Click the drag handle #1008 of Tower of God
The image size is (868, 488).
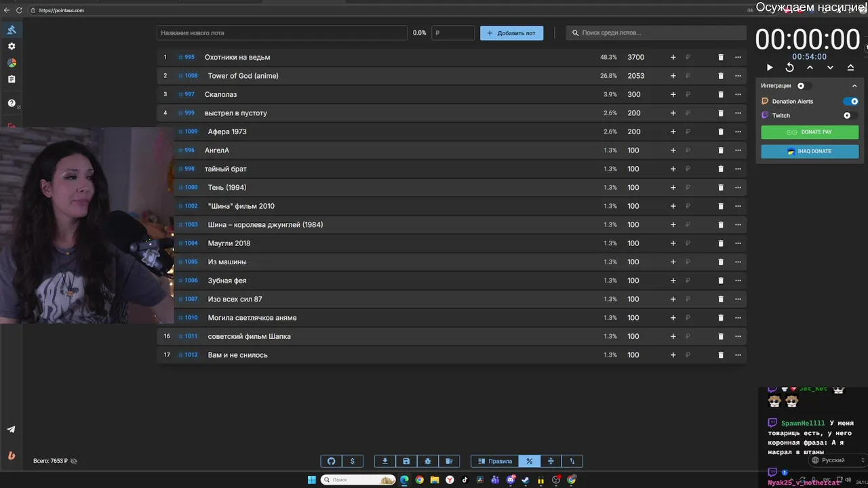pyautogui.click(x=188, y=76)
